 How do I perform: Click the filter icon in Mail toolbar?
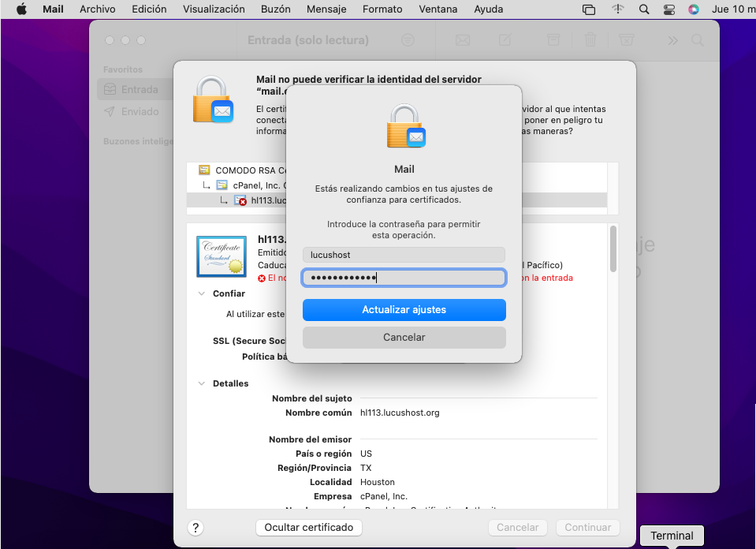coord(408,40)
